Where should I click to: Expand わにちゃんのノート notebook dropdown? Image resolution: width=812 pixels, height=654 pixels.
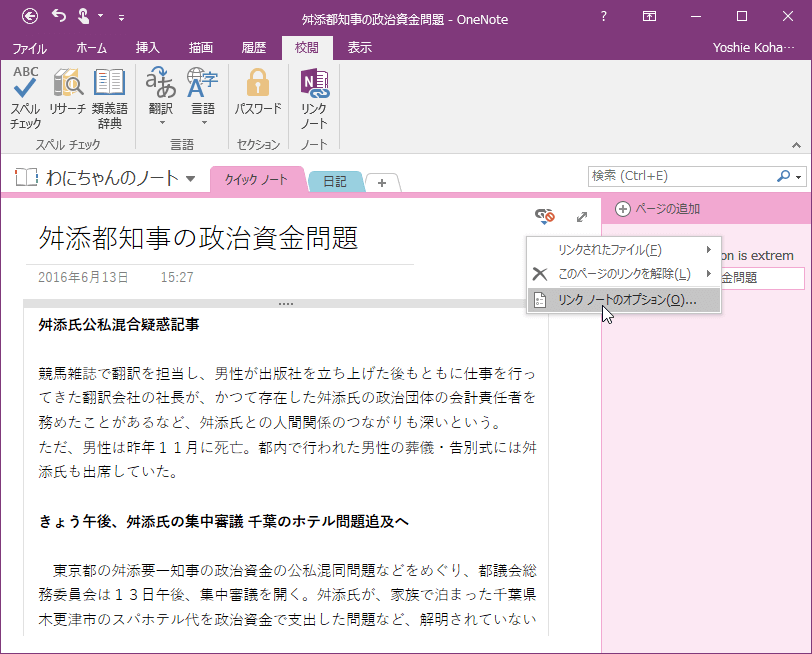point(191,179)
